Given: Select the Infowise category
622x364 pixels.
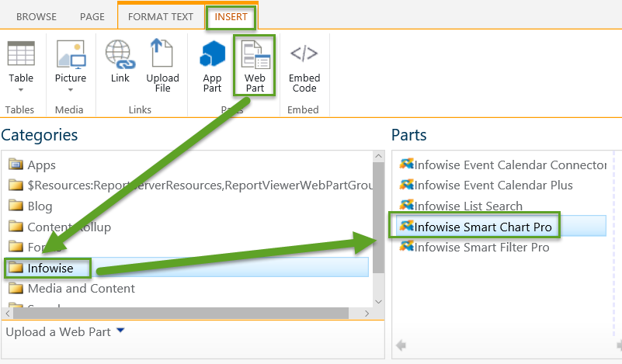Looking at the screenshot, I should pyautogui.click(x=187, y=268).
